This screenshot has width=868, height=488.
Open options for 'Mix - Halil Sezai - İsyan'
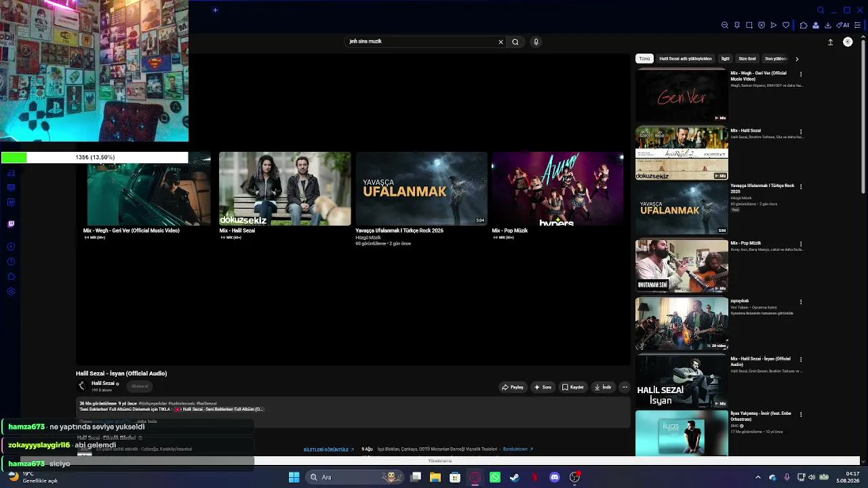click(x=801, y=359)
